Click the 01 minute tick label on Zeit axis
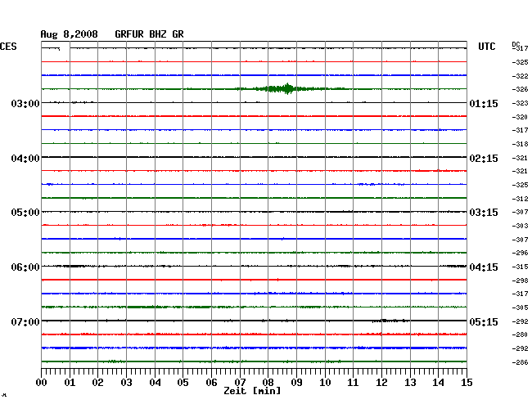 click(70, 383)
